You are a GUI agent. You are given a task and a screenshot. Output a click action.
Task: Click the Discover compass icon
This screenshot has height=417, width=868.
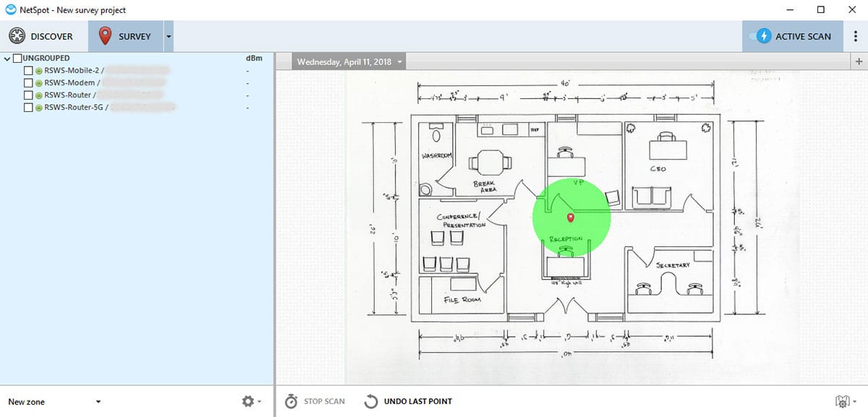tap(17, 36)
